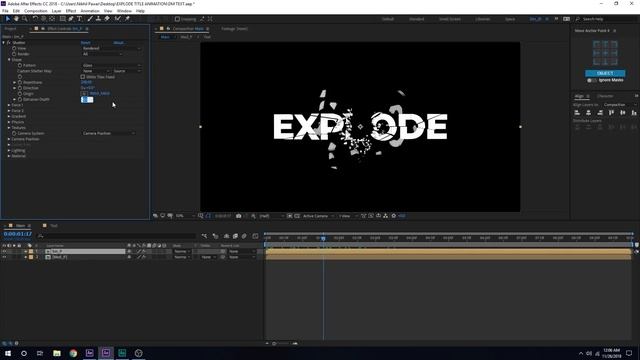This screenshot has height=360, width=640.
Task: Switch to the Character panel tab
Action: click(605, 96)
